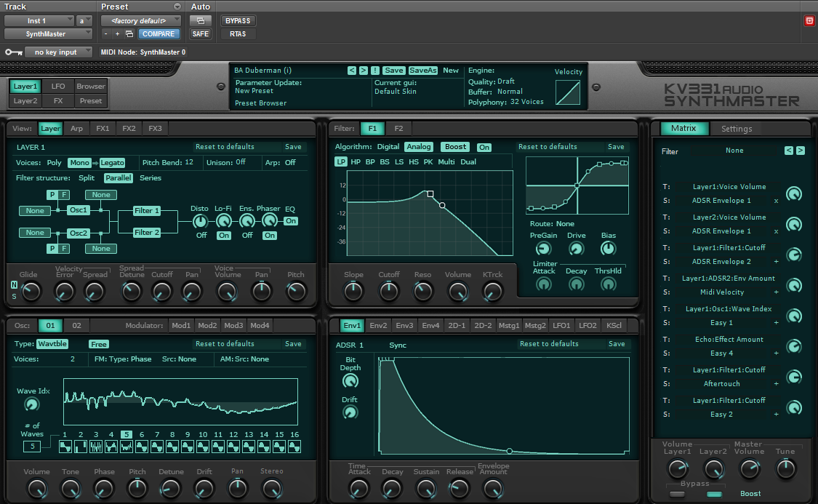
Task: Open the factory default preset dropdown
Action: point(140,21)
